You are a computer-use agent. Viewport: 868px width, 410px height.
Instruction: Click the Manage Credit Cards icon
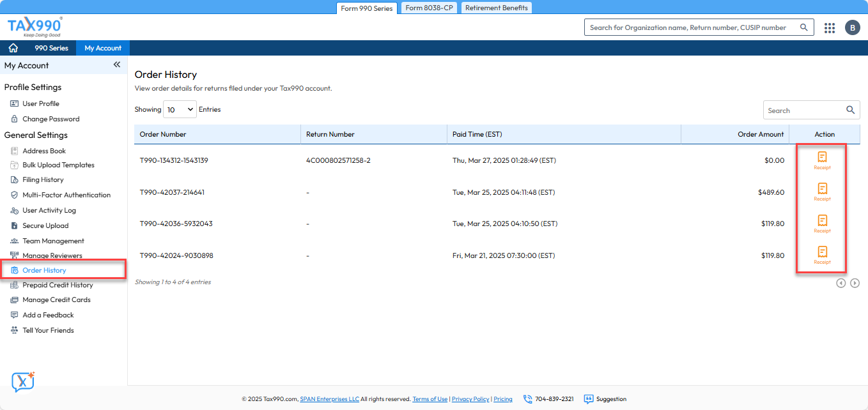pos(15,300)
